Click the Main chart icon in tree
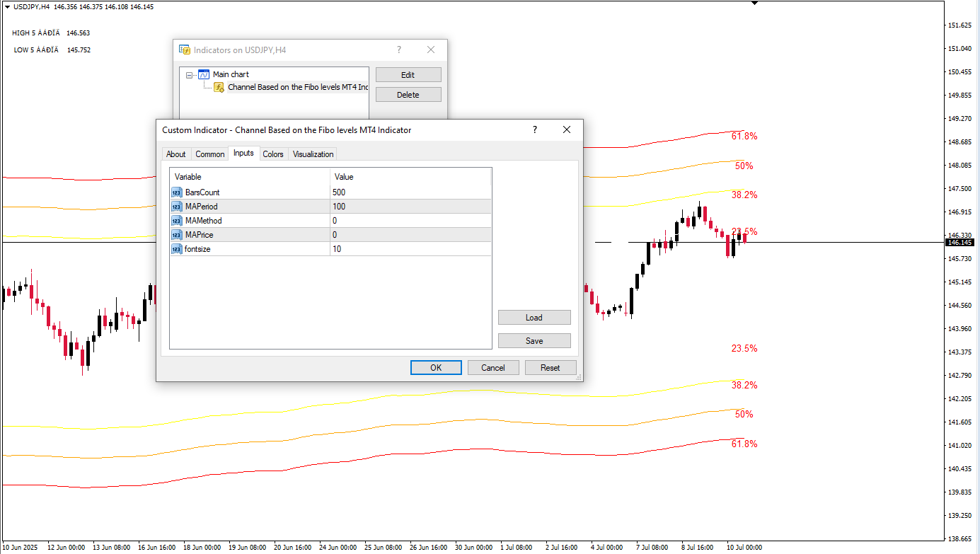Screen dimensions: 980x554 (x=204, y=74)
